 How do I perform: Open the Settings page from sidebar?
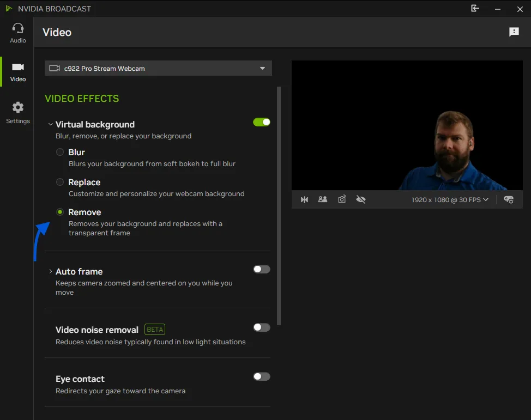18,113
